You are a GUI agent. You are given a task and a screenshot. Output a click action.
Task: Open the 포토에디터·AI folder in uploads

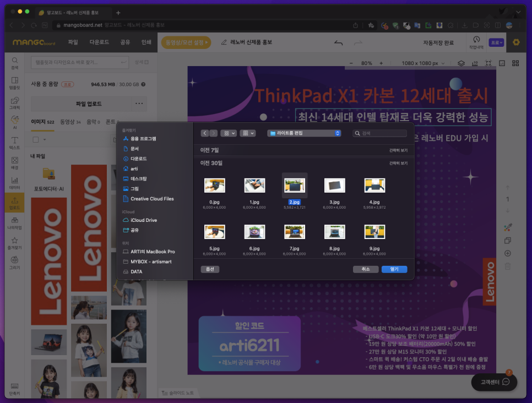(49, 179)
